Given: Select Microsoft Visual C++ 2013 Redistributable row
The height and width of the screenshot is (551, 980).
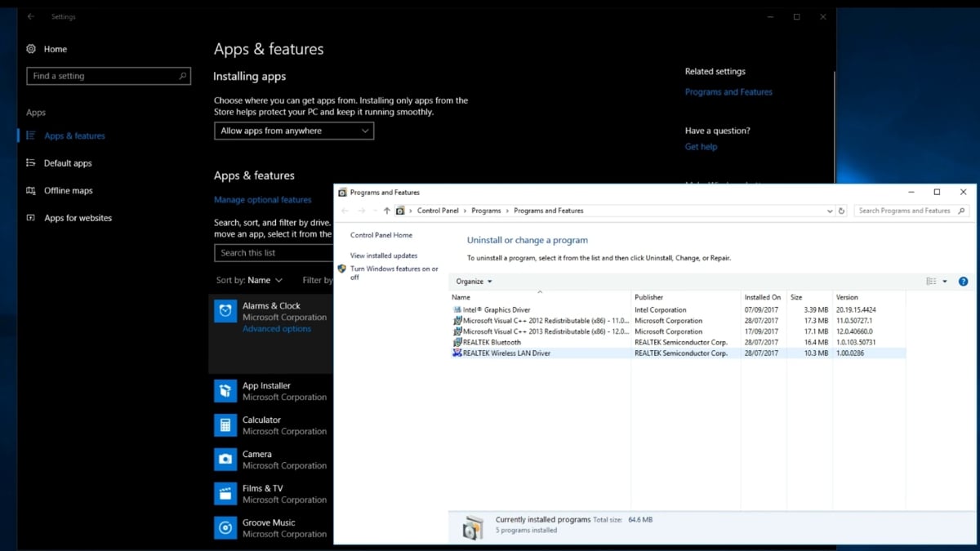Looking at the screenshot, I should tap(677, 331).
